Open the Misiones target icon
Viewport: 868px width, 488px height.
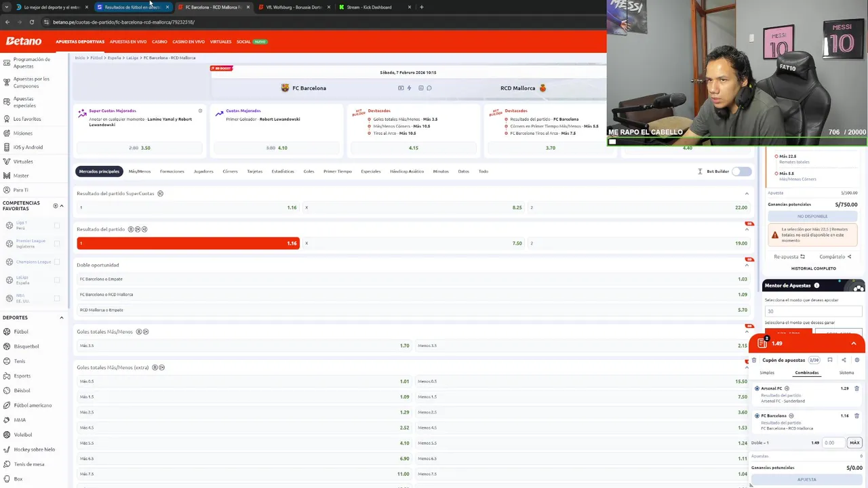tap(7, 133)
